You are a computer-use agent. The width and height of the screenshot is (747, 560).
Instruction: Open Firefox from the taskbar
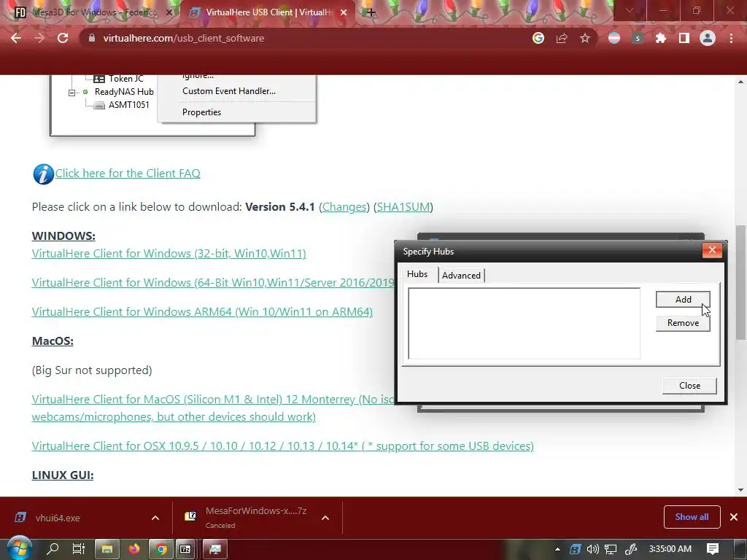[134, 549]
